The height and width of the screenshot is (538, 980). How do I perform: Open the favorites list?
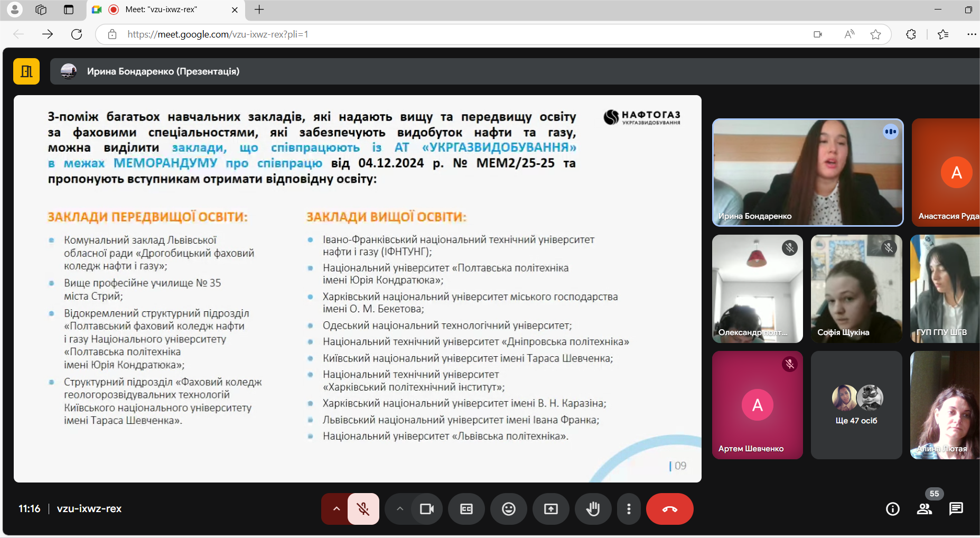(943, 34)
